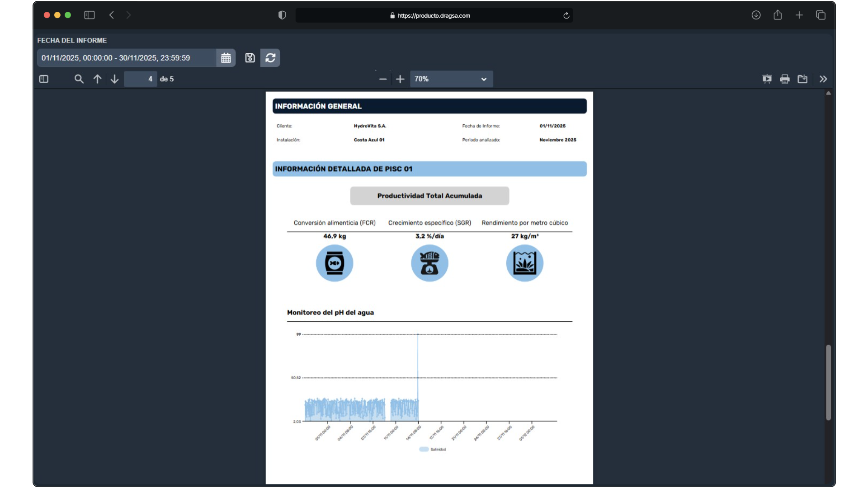Click the save report icon
Image resolution: width=868 pixels, height=488 pixels.
pos(250,58)
